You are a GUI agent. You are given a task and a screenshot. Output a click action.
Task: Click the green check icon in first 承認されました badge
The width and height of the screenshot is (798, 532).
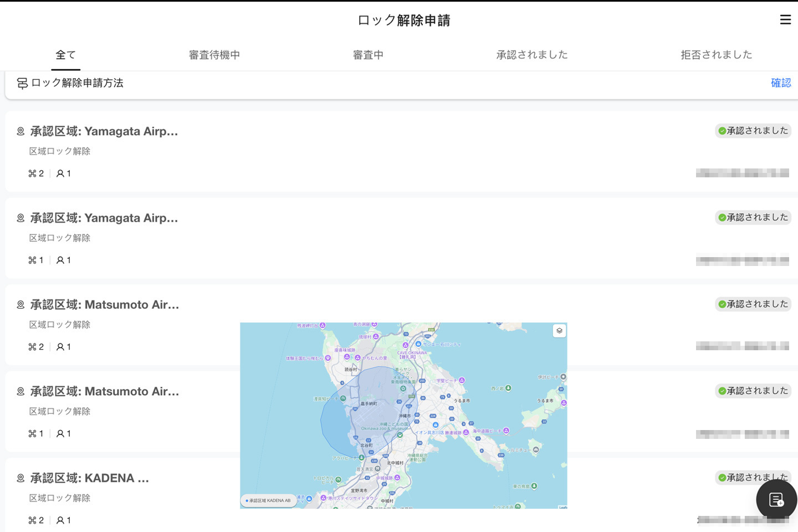722,131
